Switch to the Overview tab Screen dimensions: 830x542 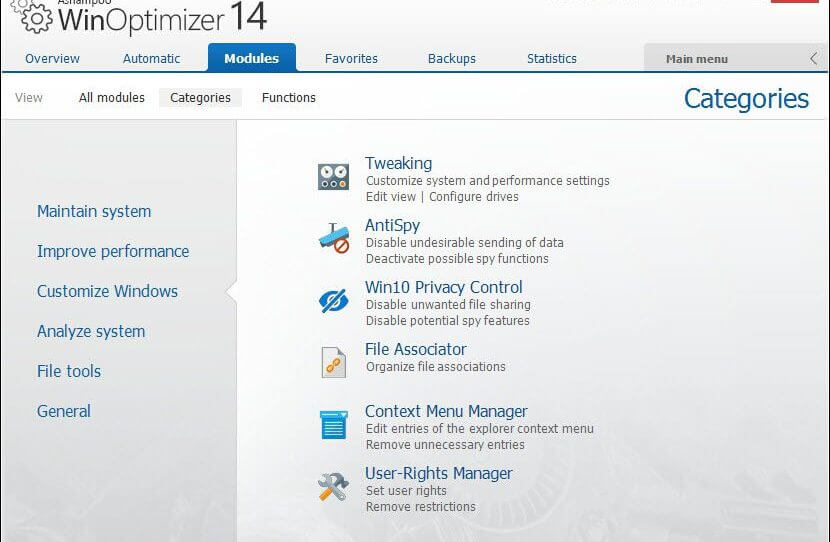point(52,59)
